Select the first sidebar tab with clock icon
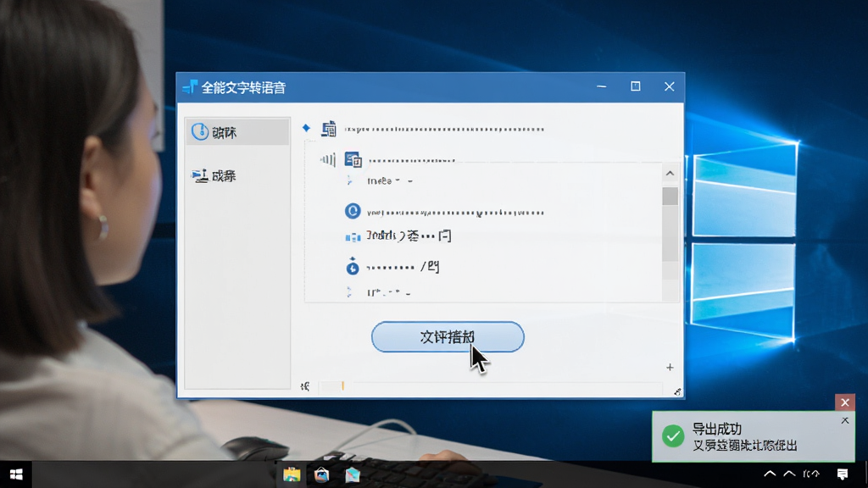Viewport: 868px width, 488px height. click(x=237, y=131)
